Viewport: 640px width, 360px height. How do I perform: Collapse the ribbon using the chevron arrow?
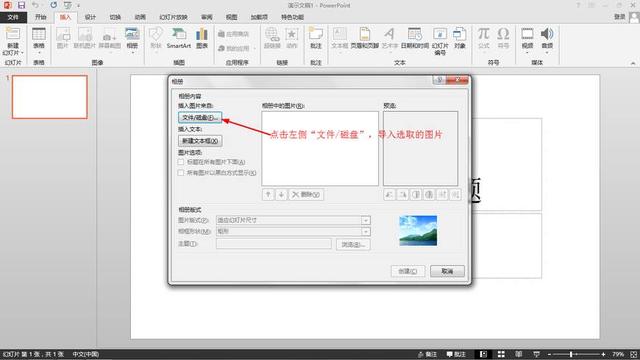click(x=633, y=63)
